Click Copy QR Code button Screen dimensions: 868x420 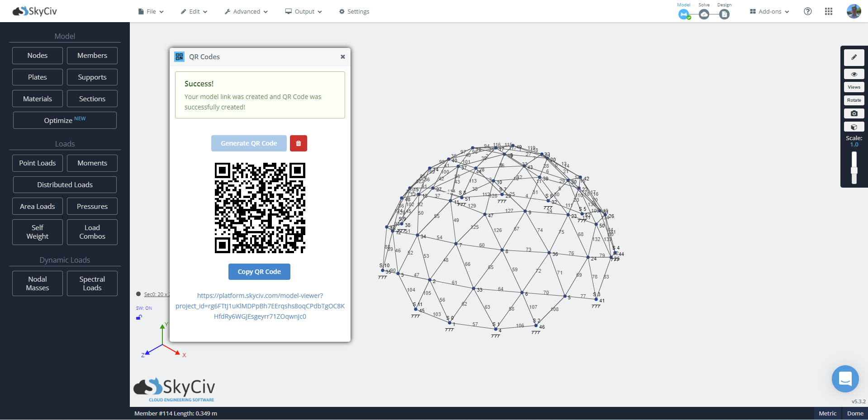click(259, 272)
